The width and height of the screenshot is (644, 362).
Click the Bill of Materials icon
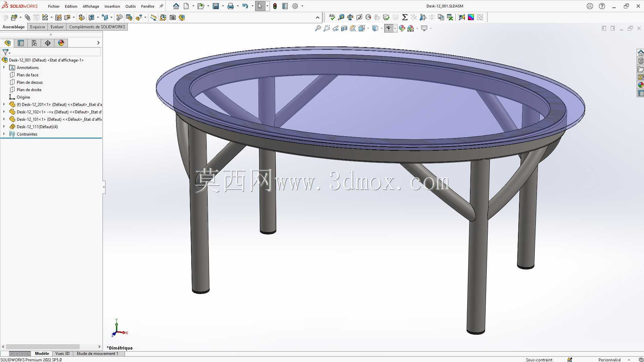click(129, 17)
